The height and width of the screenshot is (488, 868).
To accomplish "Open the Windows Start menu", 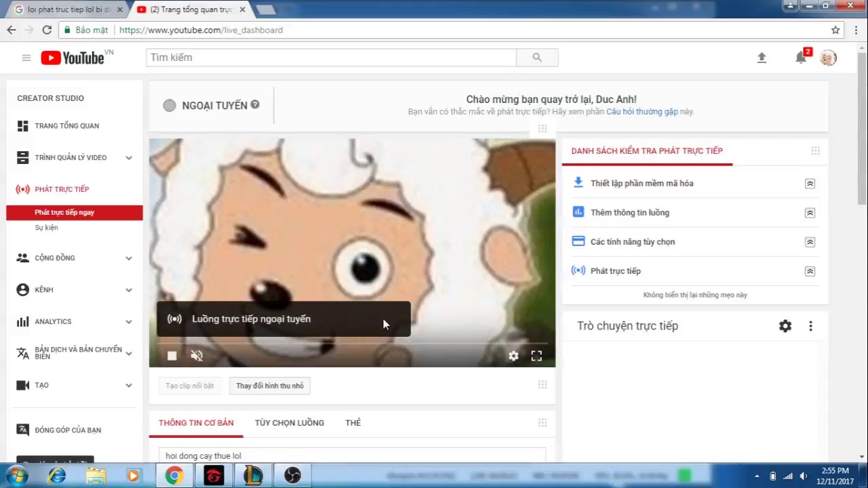I will (15, 476).
